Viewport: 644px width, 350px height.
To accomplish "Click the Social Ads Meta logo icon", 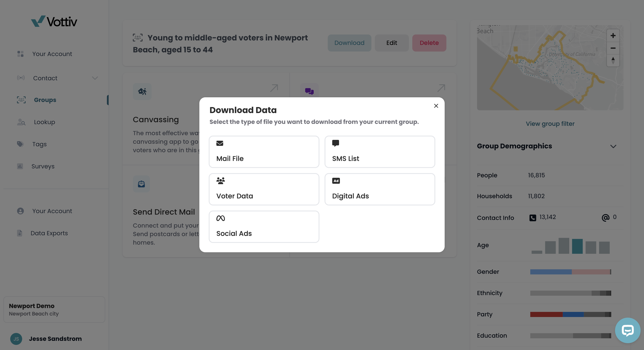I will click(x=220, y=218).
